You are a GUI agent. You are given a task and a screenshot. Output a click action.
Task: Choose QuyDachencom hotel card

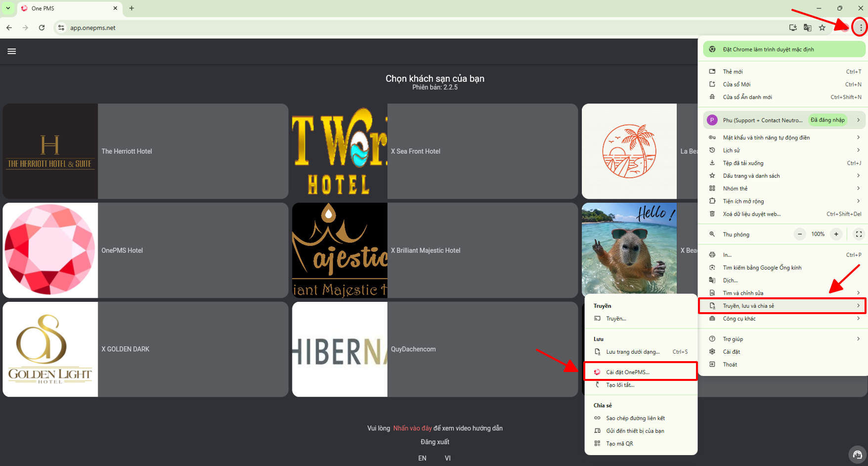pyautogui.click(x=435, y=349)
